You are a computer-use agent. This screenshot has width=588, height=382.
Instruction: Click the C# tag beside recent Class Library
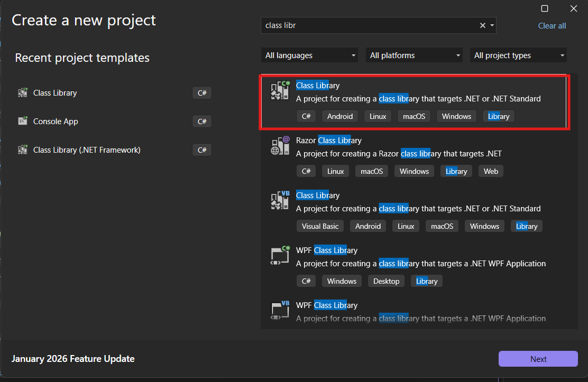(202, 92)
